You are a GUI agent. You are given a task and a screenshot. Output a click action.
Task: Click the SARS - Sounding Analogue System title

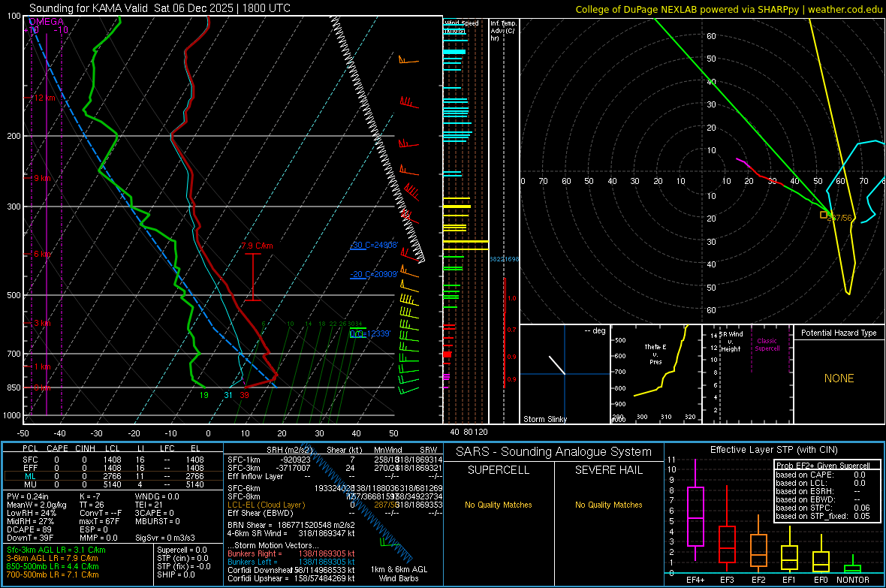(x=553, y=452)
